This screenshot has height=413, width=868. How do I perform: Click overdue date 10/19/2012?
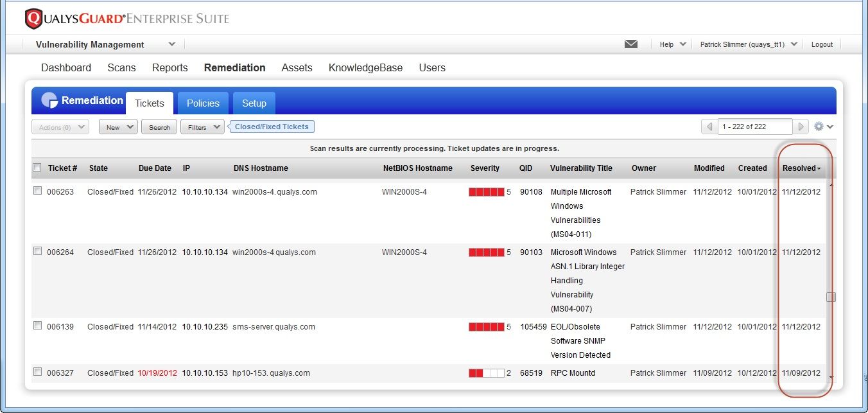pyautogui.click(x=157, y=373)
